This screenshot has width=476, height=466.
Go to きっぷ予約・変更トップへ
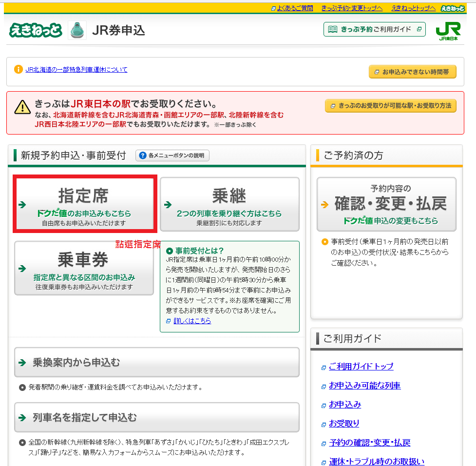click(x=352, y=8)
